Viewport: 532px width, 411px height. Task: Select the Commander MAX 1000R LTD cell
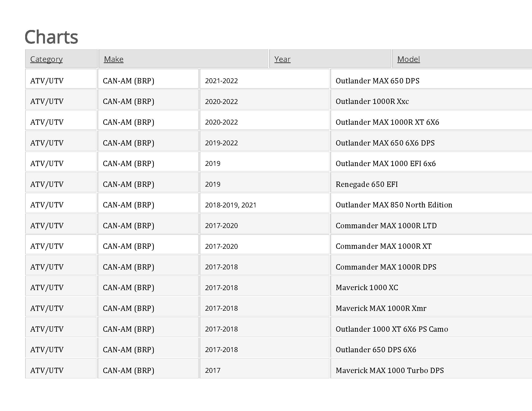point(431,224)
